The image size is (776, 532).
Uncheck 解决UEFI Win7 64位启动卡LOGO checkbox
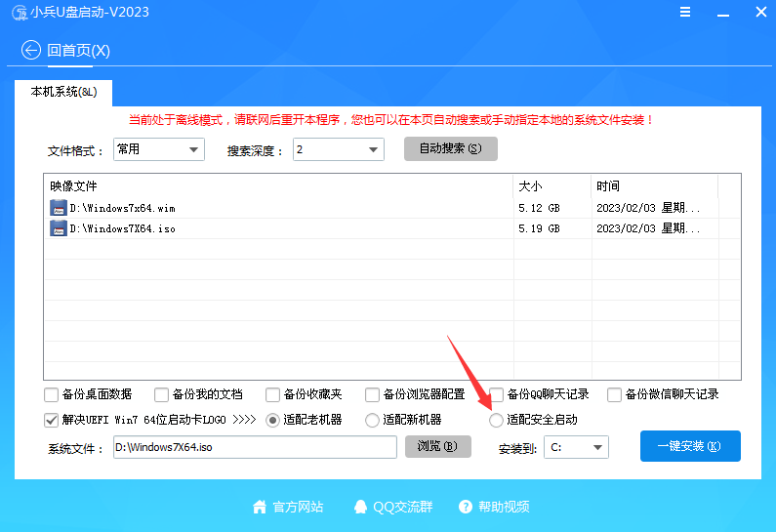pos(52,420)
